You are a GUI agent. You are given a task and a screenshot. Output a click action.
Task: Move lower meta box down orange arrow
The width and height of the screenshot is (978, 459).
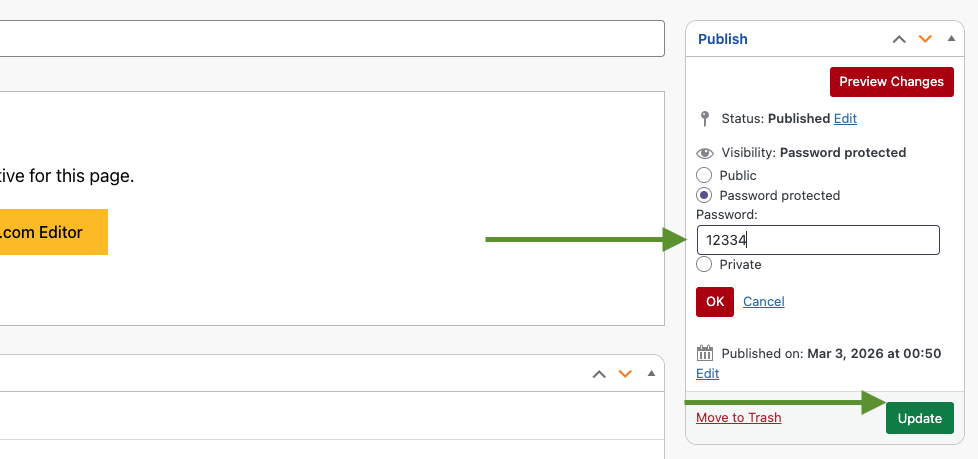click(625, 374)
